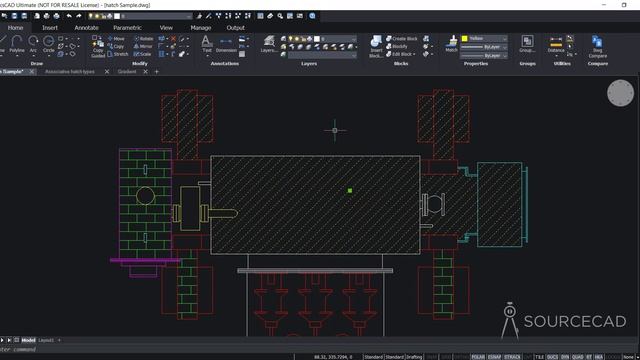Toggle TILE mode in status bar
The width and height of the screenshot is (640, 360).
pyautogui.click(x=539, y=357)
